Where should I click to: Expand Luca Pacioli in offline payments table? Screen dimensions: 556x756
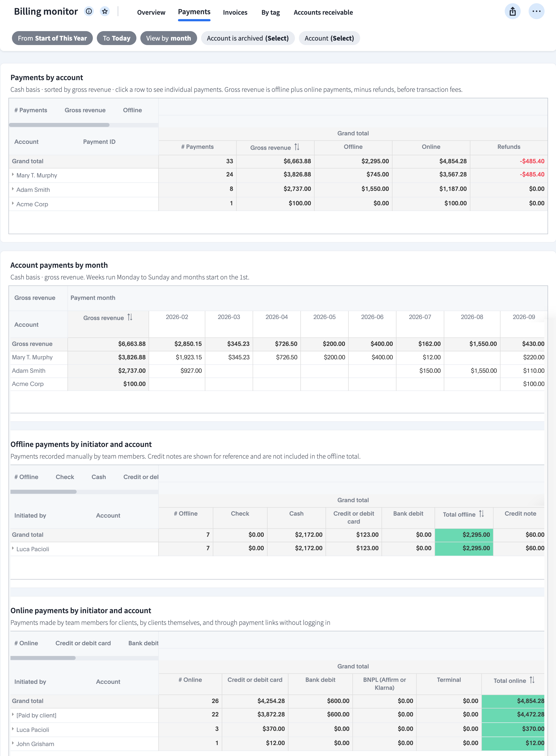[13, 548]
